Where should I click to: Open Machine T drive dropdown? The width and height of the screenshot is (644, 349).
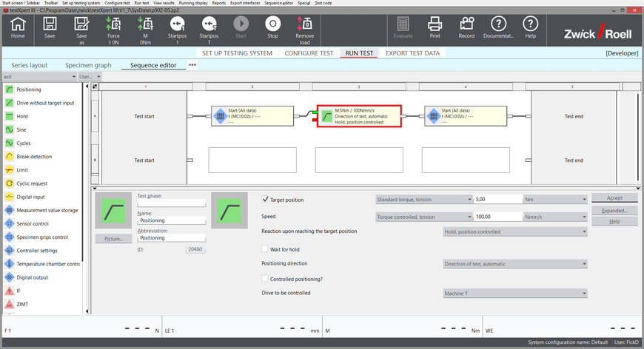pos(515,294)
